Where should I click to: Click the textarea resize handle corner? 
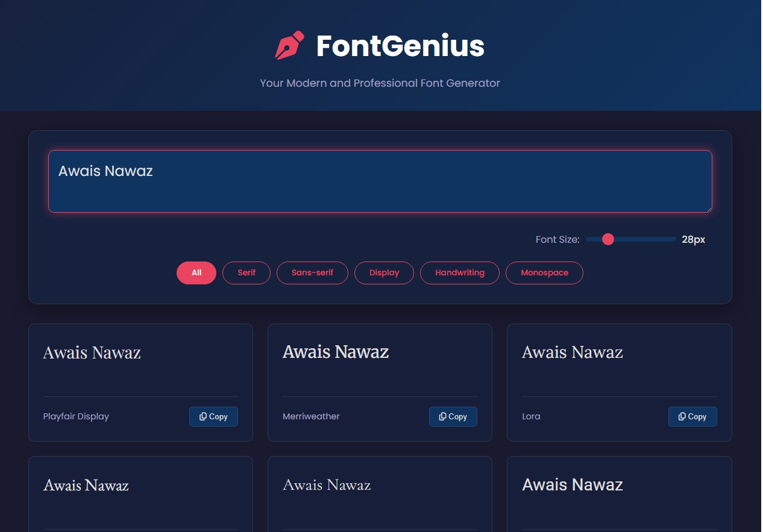pos(708,208)
